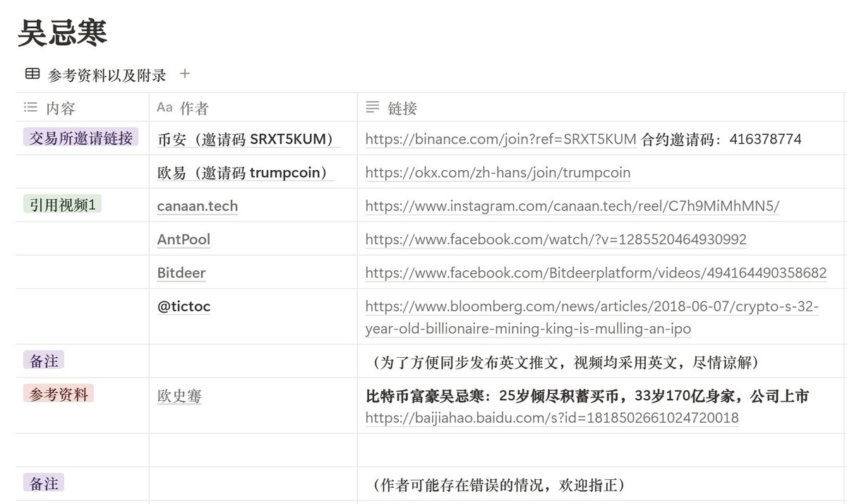Open the @tictoc author entry
The height and width of the screenshot is (504, 847).
(x=184, y=306)
